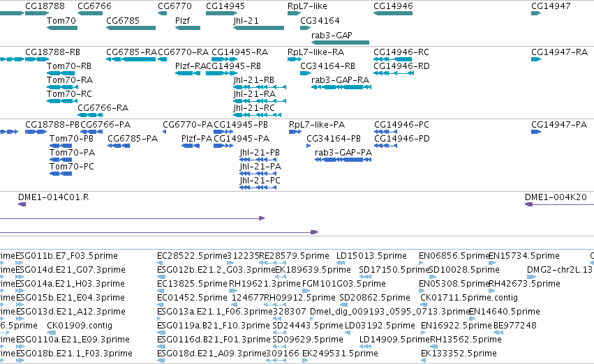Click the ESG011b.E7_F03.5prime EST label

coord(67,256)
